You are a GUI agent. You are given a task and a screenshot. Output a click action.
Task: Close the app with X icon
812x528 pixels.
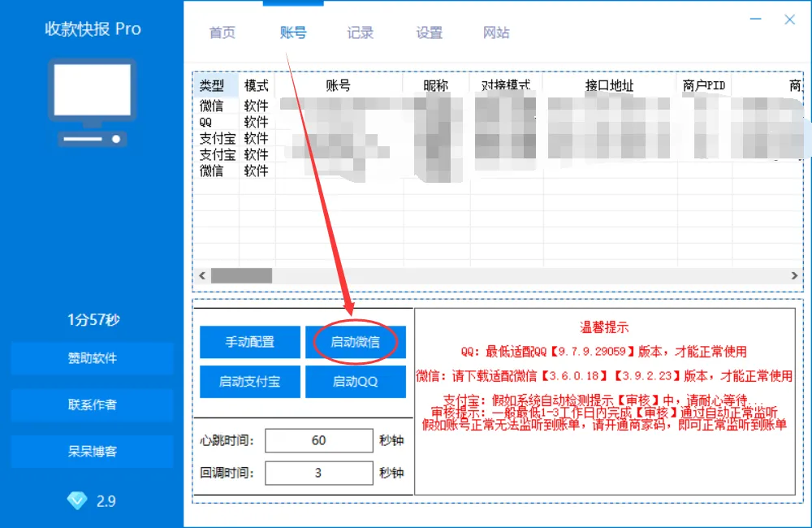click(789, 20)
